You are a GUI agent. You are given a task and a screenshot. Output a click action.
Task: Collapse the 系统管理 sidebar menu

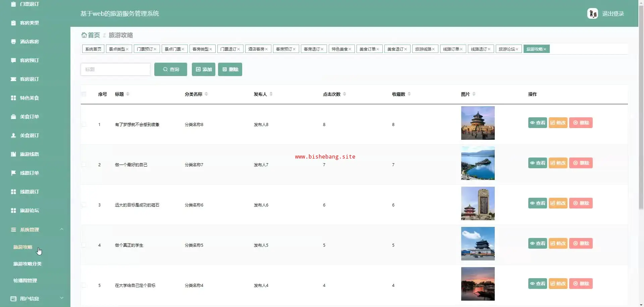click(62, 230)
